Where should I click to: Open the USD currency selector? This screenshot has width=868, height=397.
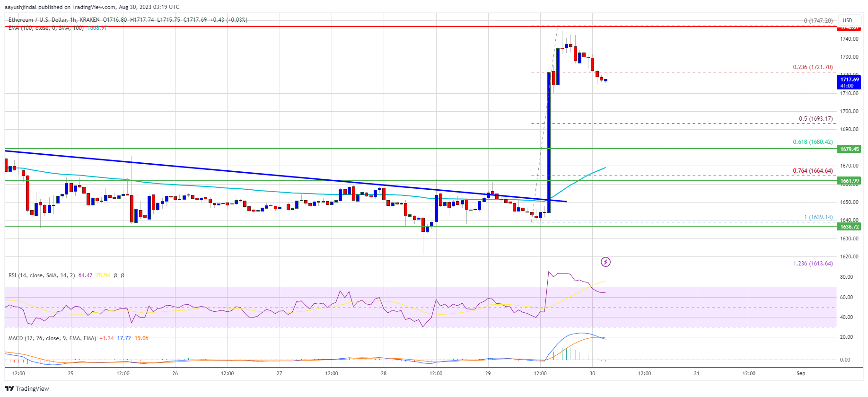847,20
